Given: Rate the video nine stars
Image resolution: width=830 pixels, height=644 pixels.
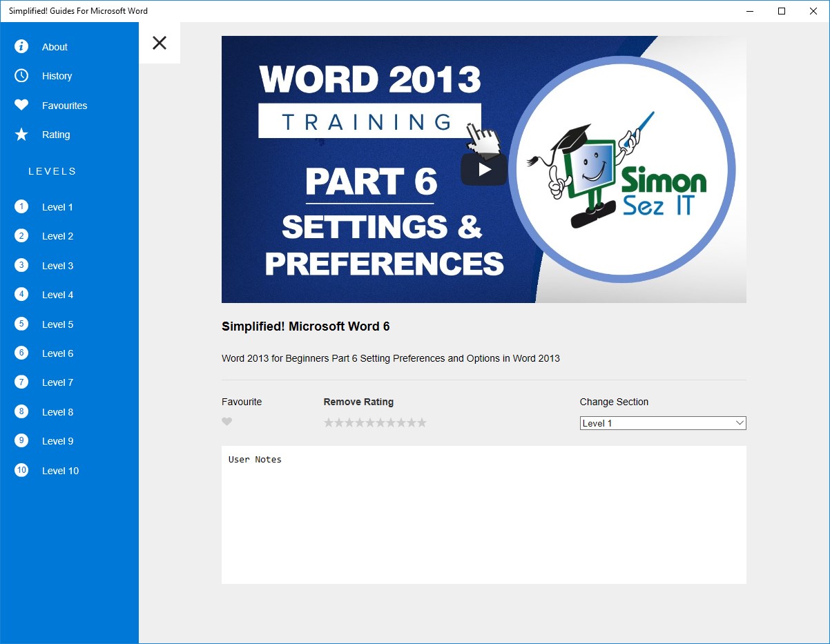Looking at the screenshot, I should click(x=412, y=422).
